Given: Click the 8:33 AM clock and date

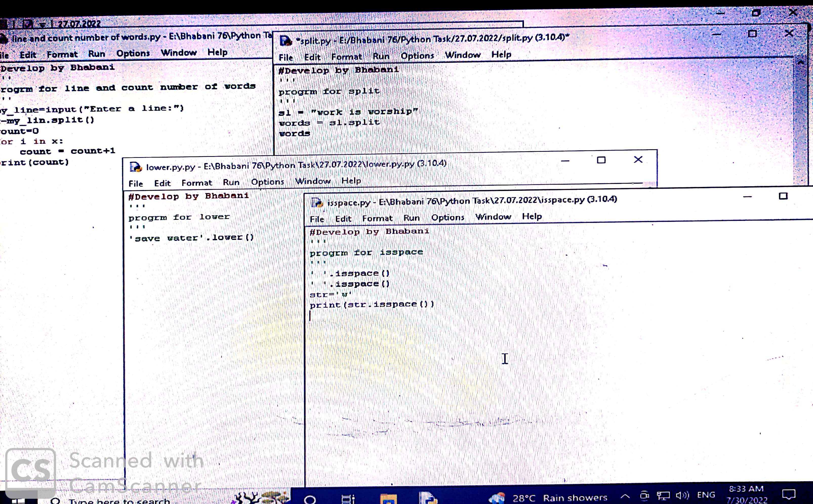Looking at the screenshot, I should 746,494.
